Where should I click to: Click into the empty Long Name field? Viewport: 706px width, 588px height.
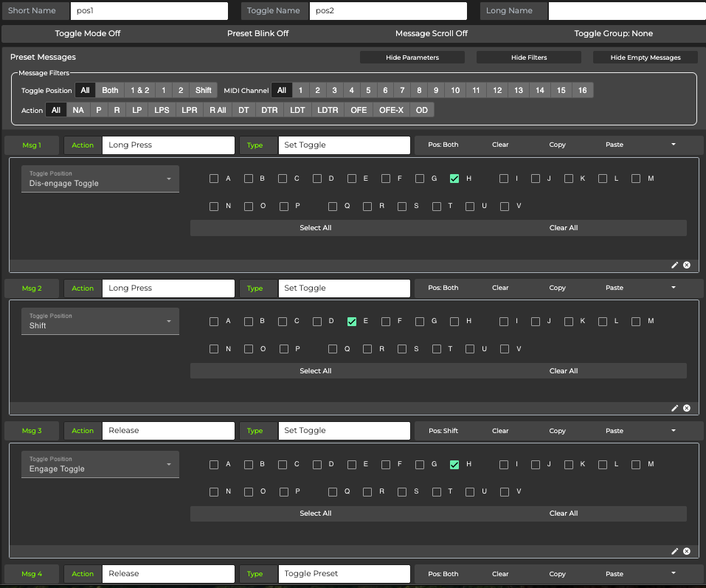(x=627, y=11)
